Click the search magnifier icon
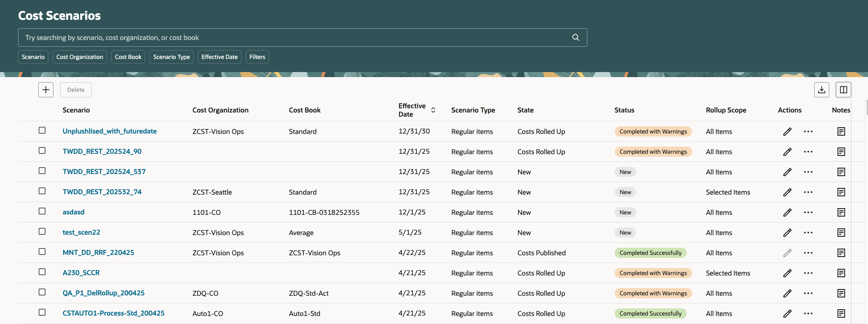The width and height of the screenshot is (868, 324). 576,37
